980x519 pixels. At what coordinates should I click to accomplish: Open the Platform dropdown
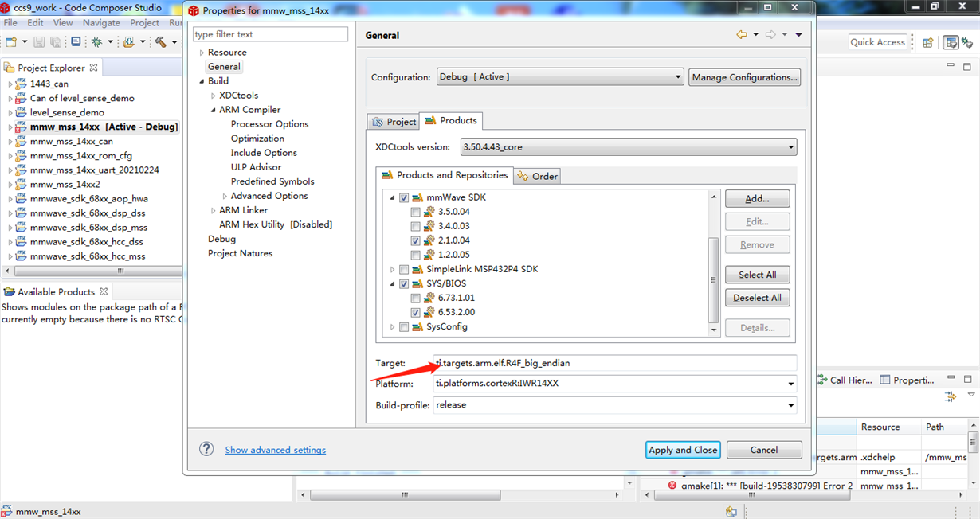point(615,384)
